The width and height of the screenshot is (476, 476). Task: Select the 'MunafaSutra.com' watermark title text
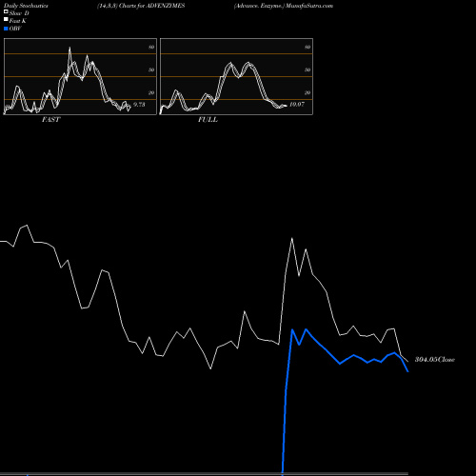(309, 6)
